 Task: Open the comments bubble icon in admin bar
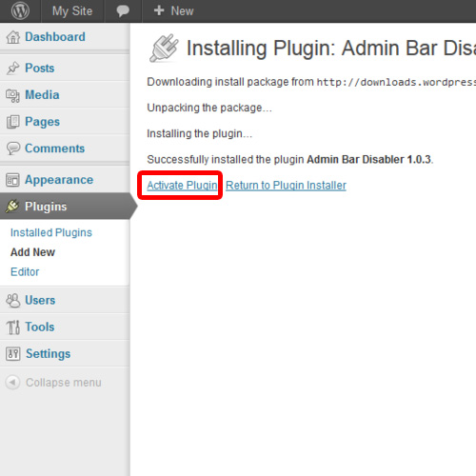[123, 11]
